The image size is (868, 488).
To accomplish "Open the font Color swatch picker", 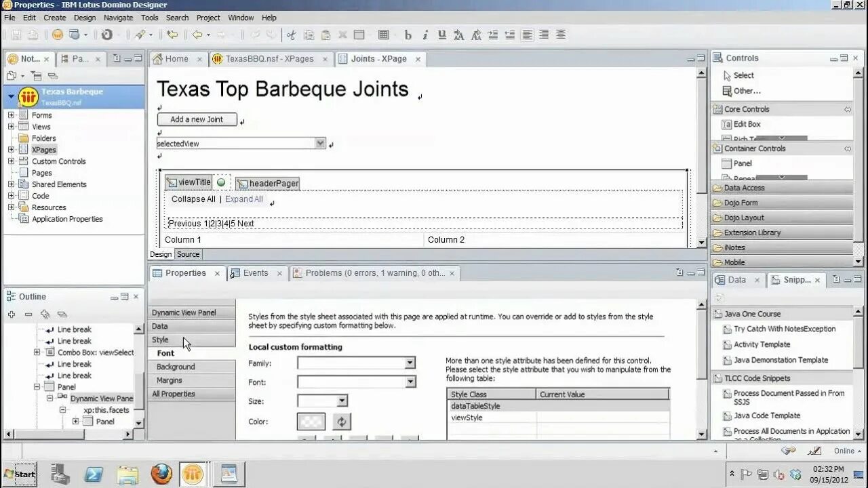I will 311,421.
